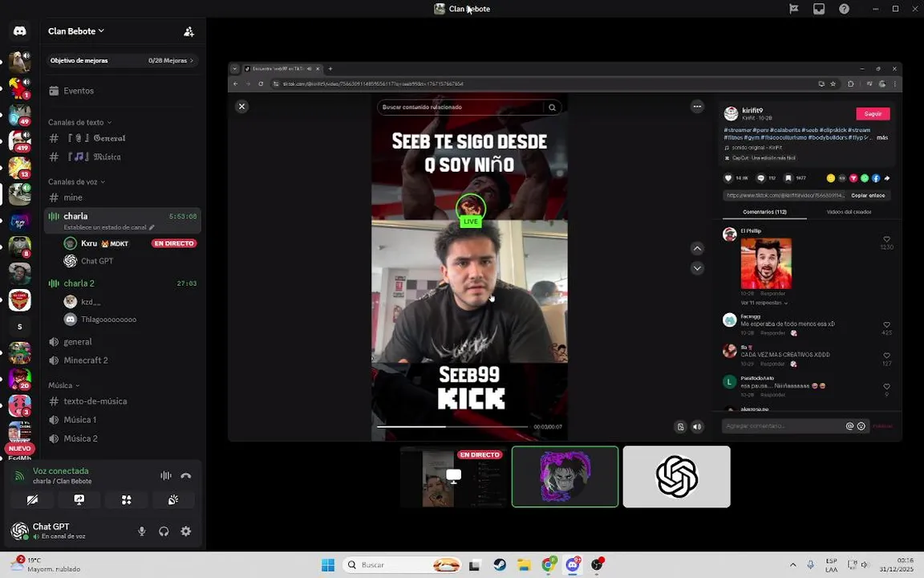Open Eventos calendar entry
Image resolution: width=924 pixels, height=578 pixels.
click(x=79, y=91)
